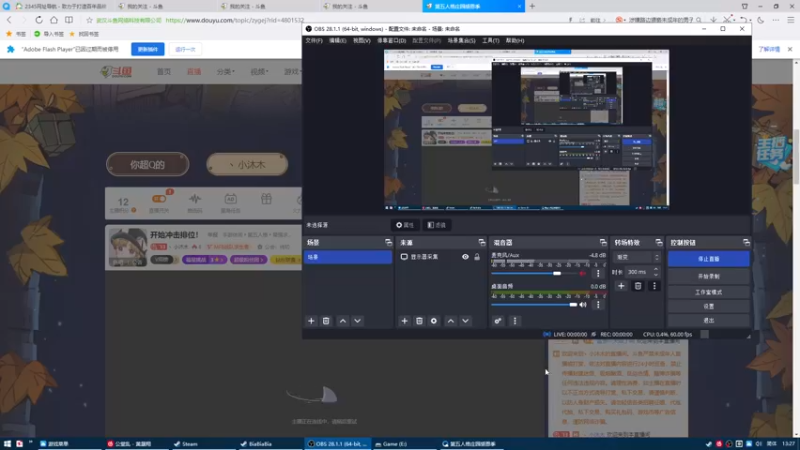Move the source up in the order
This screenshot has width=800, height=450.
pos(451,321)
